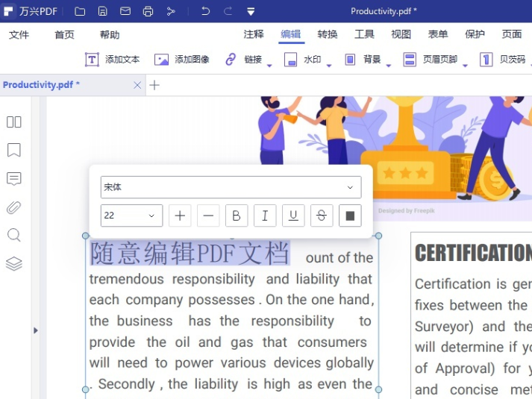This screenshot has height=399, width=532.
Task: Click the highlighted text 随意编辑PDF文档
Action: [190, 253]
